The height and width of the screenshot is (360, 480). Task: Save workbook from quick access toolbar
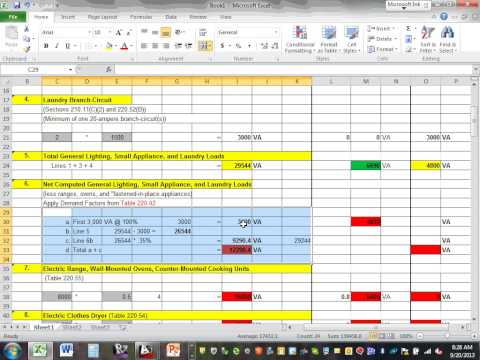17,5
